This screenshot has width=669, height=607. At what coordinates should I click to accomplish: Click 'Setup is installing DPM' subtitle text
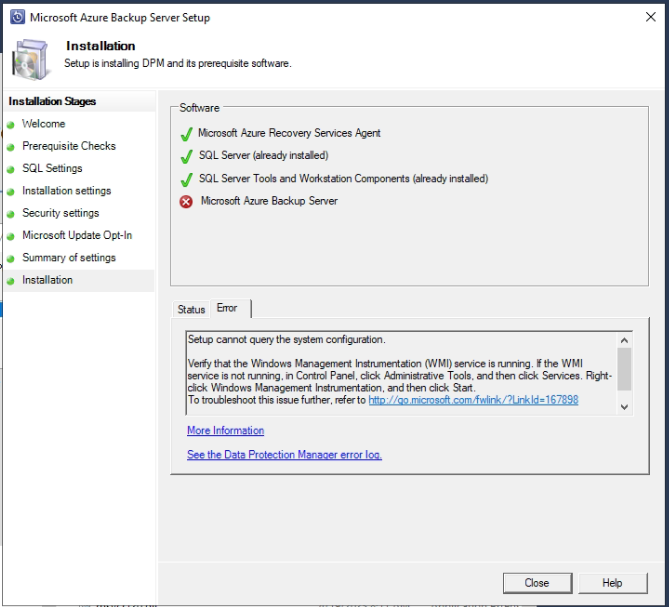coord(177,63)
